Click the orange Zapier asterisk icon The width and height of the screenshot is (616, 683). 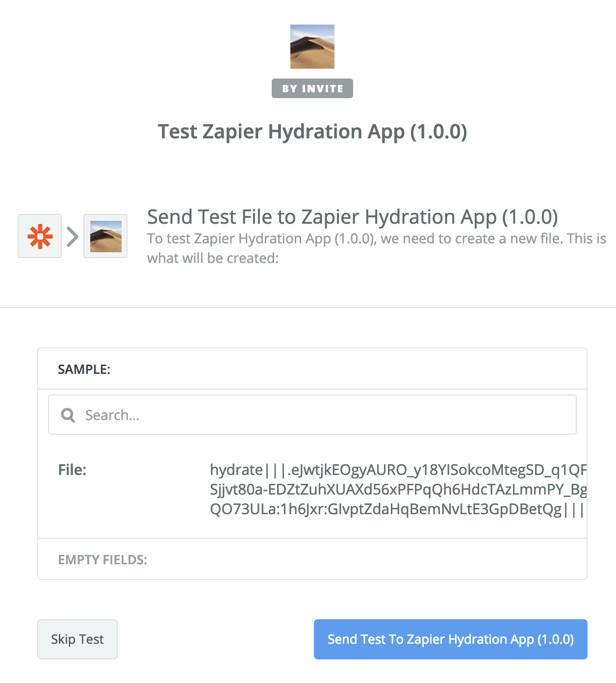[x=40, y=236]
